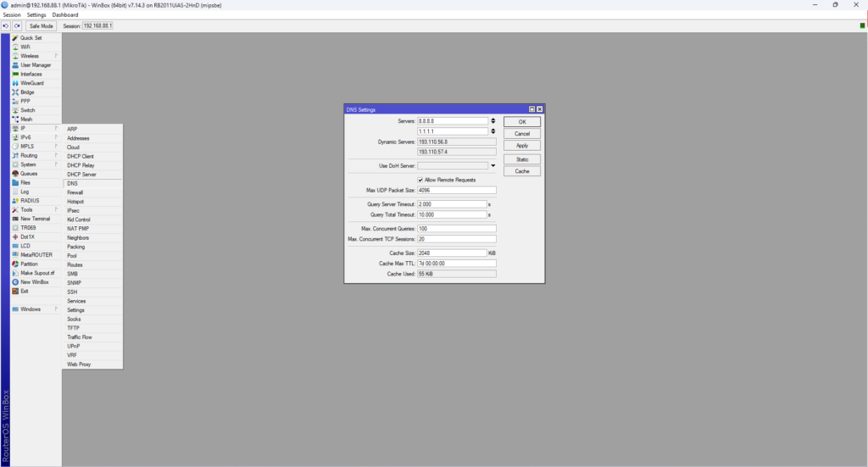Open the Files list
This screenshot has height=467, width=868.
click(25, 183)
